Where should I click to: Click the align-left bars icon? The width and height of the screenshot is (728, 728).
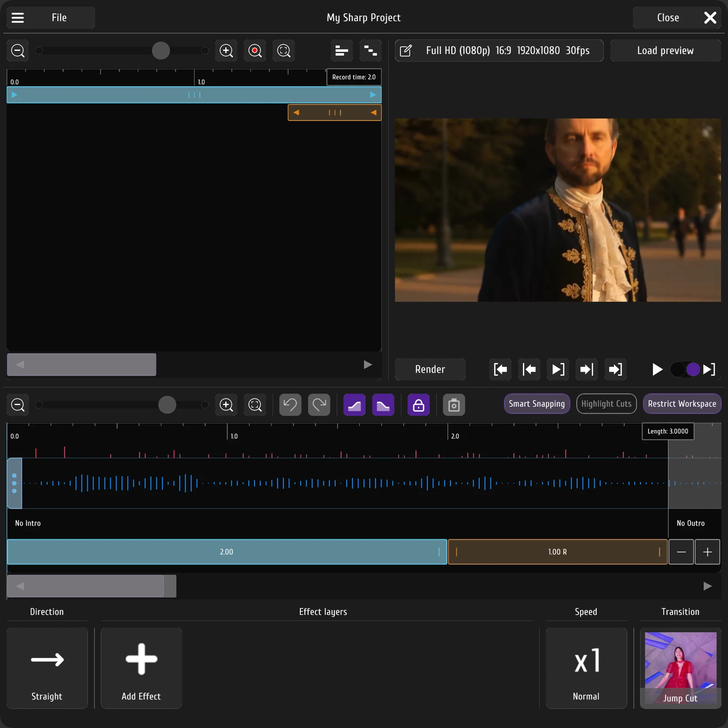pos(342,51)
